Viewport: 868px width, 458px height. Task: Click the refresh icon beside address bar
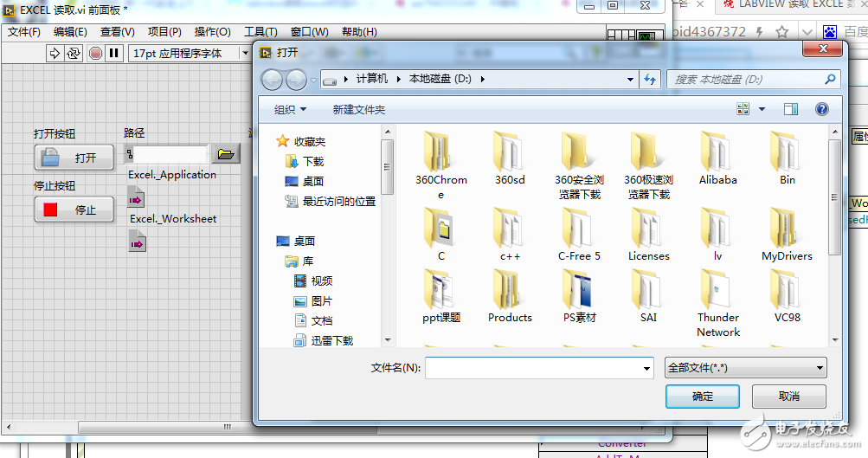[x=650, y=80]
